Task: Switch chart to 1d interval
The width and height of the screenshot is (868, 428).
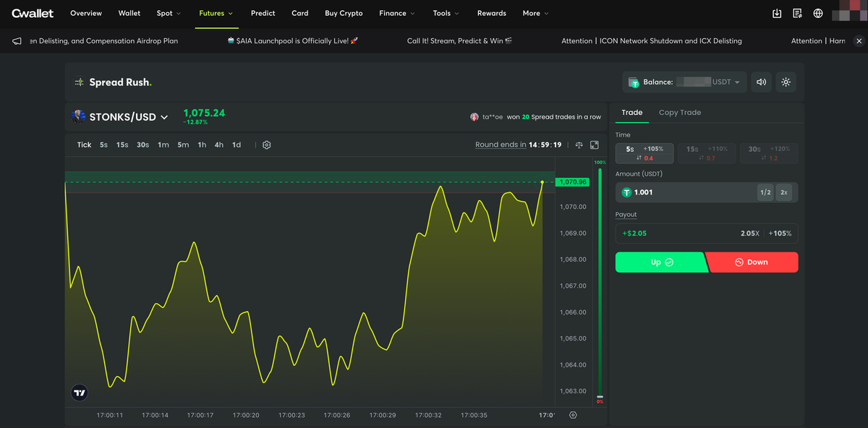Action: click(237, 145)
